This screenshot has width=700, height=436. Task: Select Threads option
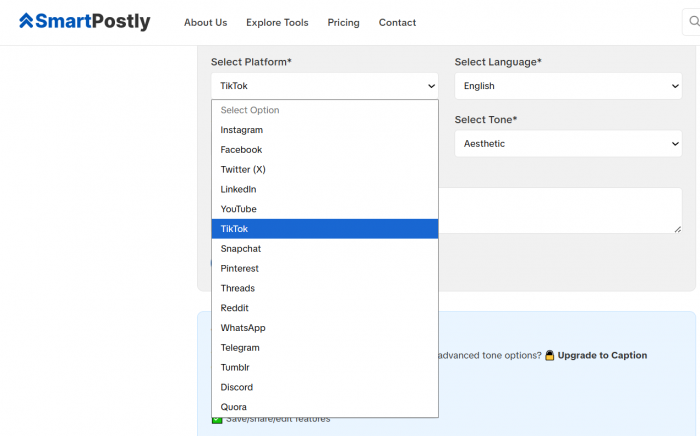point(325,288)
